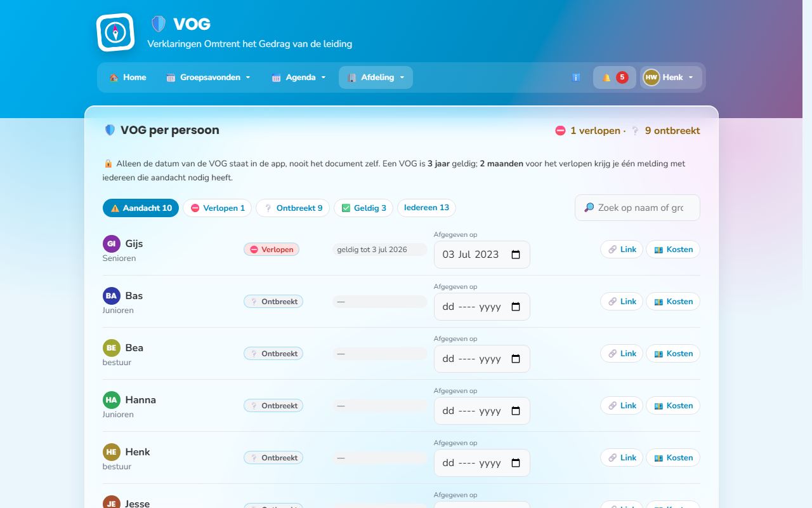Open Kosten in Henk's row
Image resolution: width=812 pixels, height=508 pixels.
pyautogui.click(x=673, y=458)
